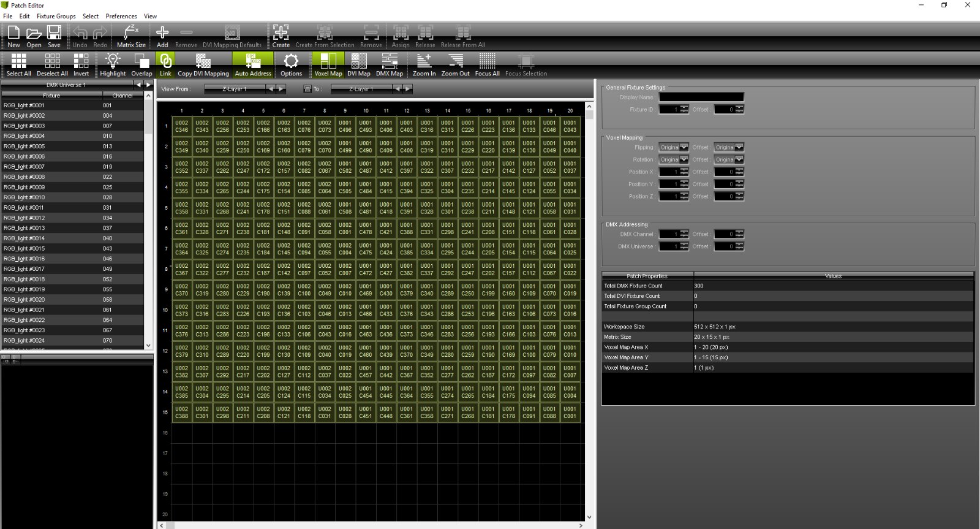Click the Focus All icon
Screen dimensions: 980x529
pos(487,64)
